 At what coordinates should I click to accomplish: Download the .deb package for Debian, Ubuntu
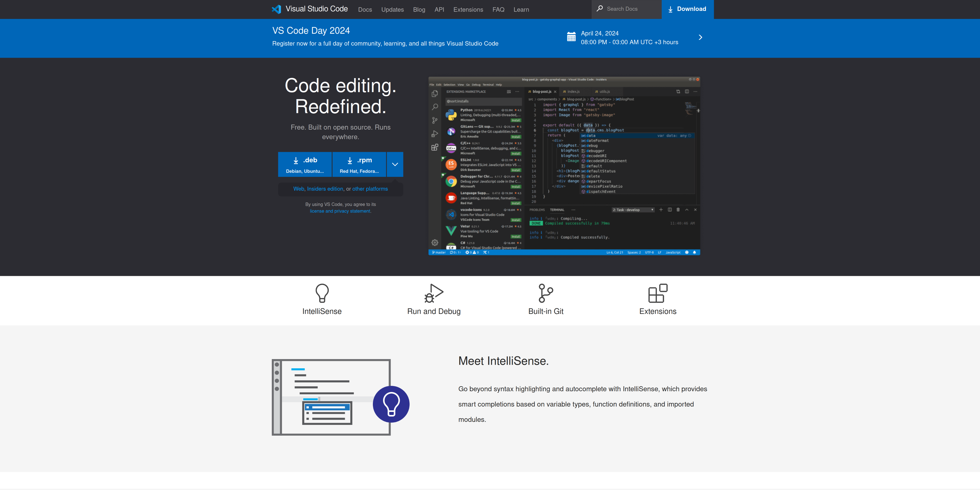tap(305, 164)
